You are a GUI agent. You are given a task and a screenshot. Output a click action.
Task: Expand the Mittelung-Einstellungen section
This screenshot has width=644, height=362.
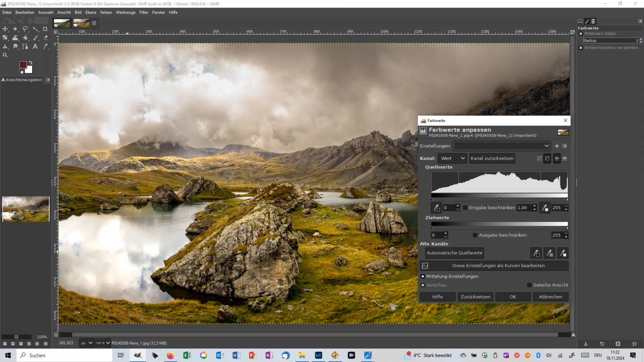click(x=423, y=276)
